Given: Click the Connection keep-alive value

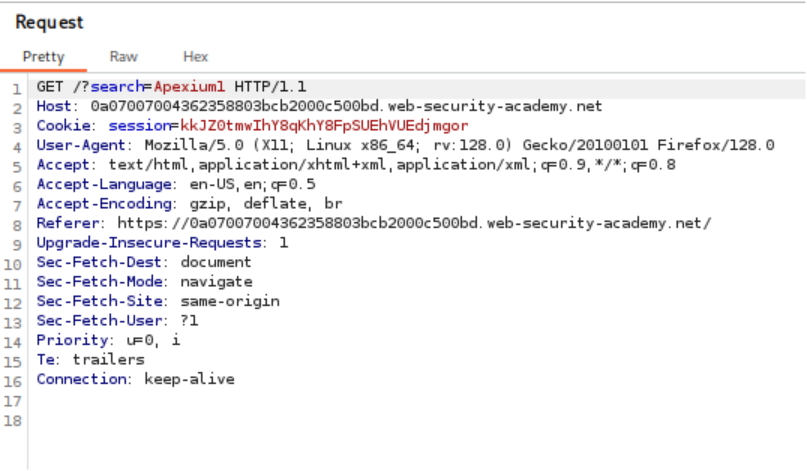Looking at the screenshot, I should [x=189, y=379].
